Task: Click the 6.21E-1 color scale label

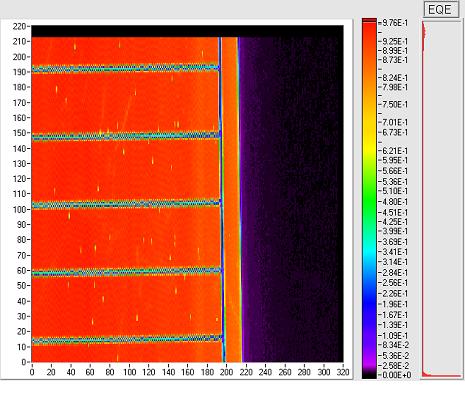Action: [395, 151]
